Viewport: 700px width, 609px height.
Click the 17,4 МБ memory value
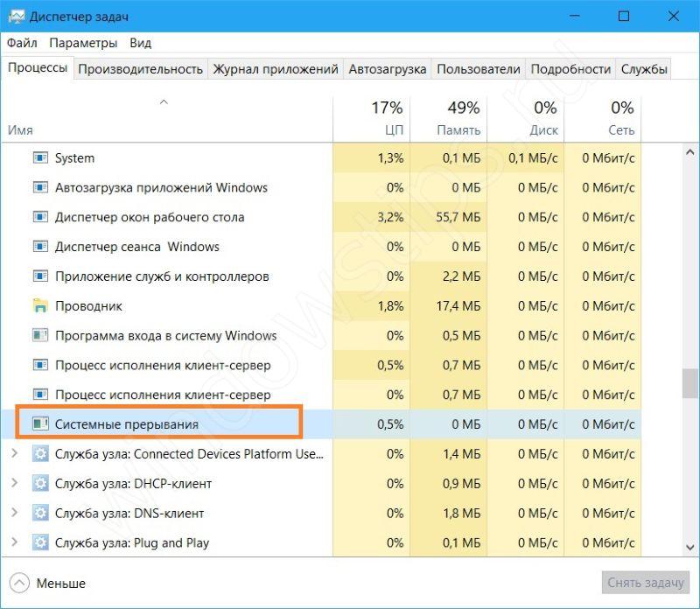coord(458,306)
